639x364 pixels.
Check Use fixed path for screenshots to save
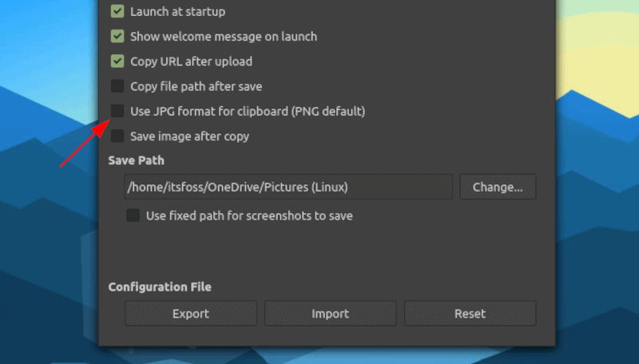pyautogui.click(x=133, y=216)
